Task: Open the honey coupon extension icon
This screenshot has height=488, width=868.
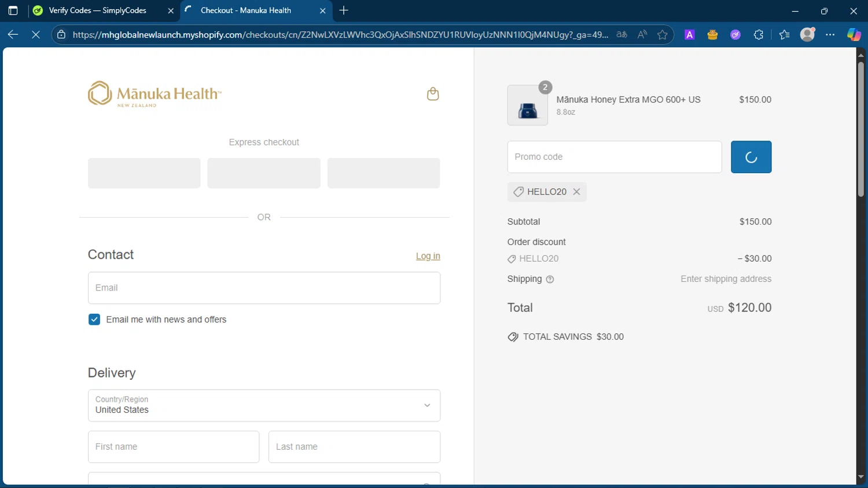Action: pos(712,35)
